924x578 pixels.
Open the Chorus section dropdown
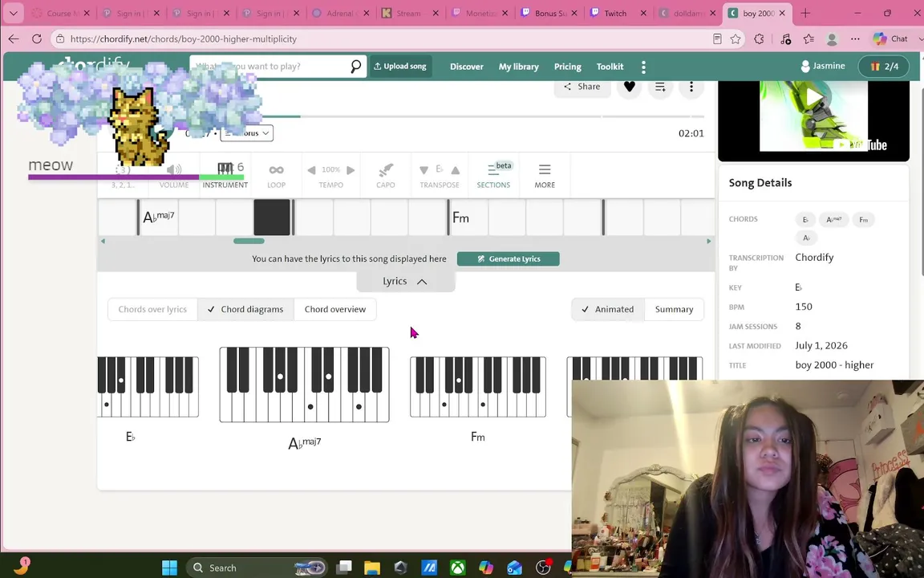point(247,133)
